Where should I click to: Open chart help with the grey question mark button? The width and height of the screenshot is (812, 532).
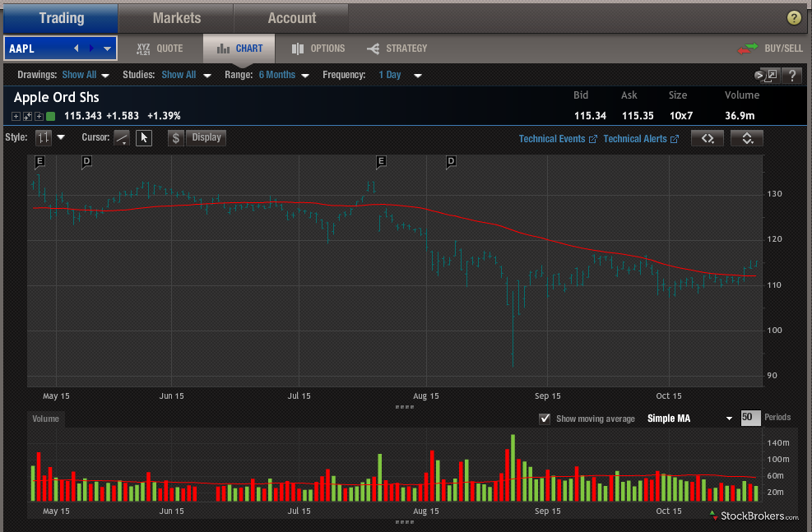tap(791, 76)
